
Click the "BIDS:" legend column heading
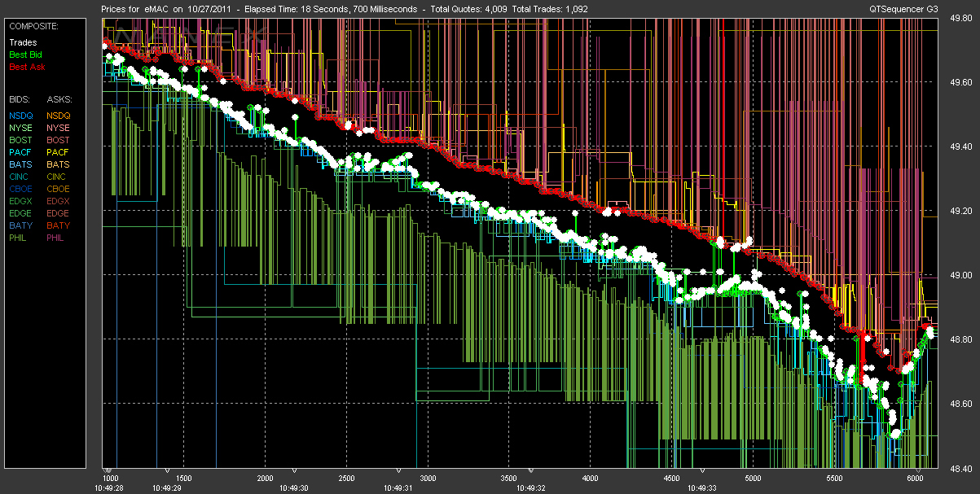click(x=20, y=98)
